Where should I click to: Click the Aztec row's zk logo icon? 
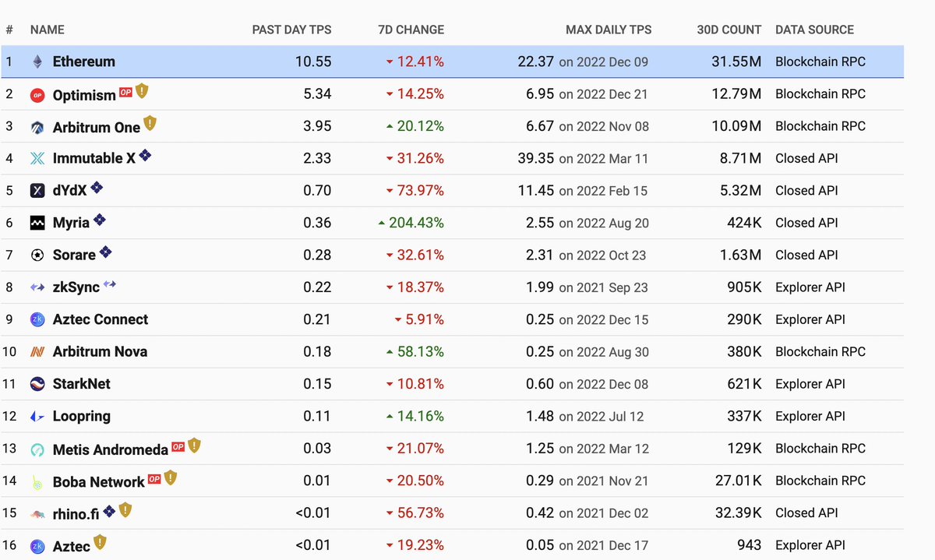(x=37, y=547)
